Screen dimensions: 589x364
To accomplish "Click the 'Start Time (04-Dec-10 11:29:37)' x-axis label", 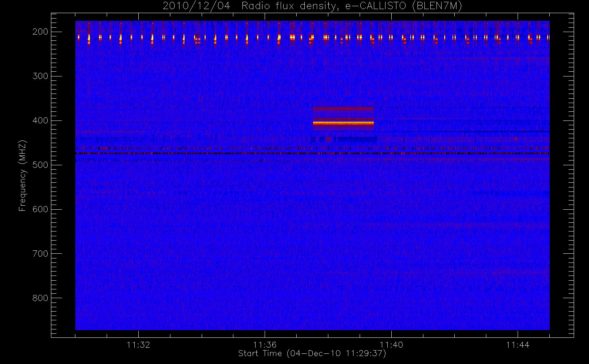I will (x=312, y=353).
